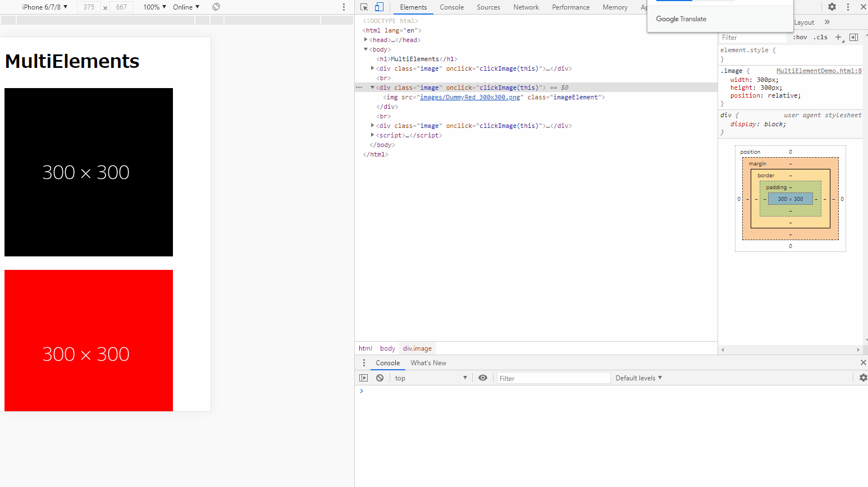Select the img imageElement DOM row

pos(494,97)
